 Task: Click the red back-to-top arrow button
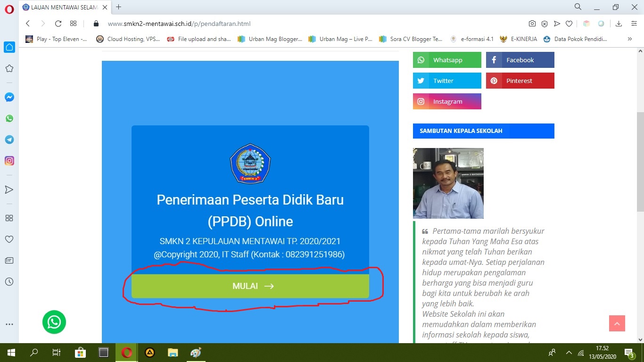point(617,323)
